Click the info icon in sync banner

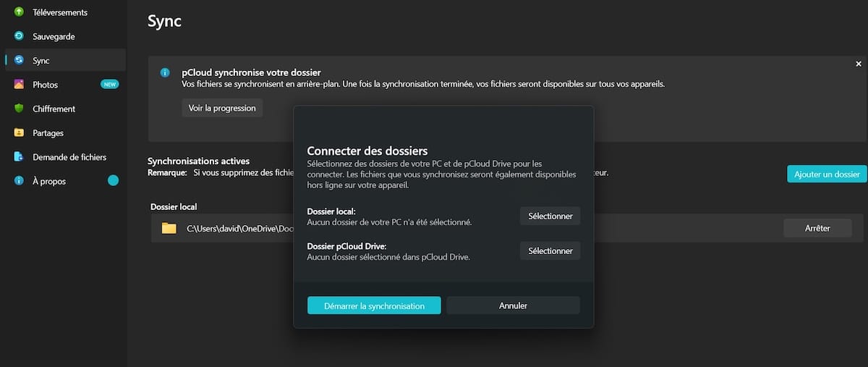(165, 73)
